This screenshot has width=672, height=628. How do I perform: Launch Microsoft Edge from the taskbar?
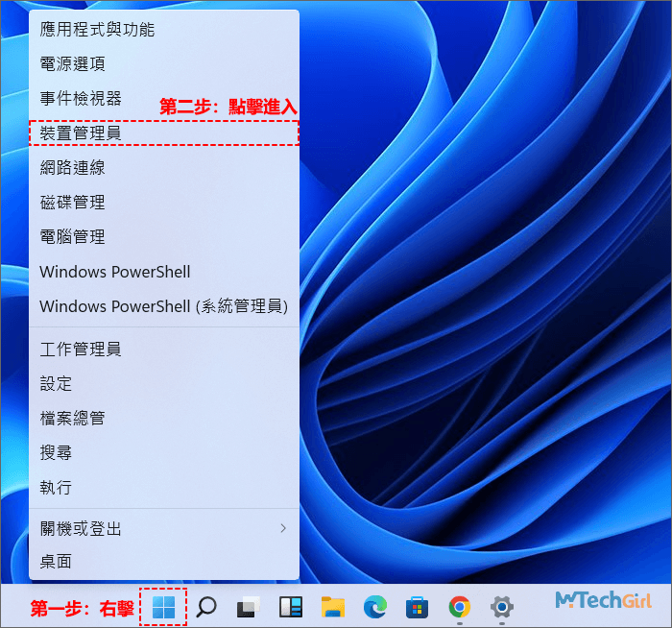(375, 606)
